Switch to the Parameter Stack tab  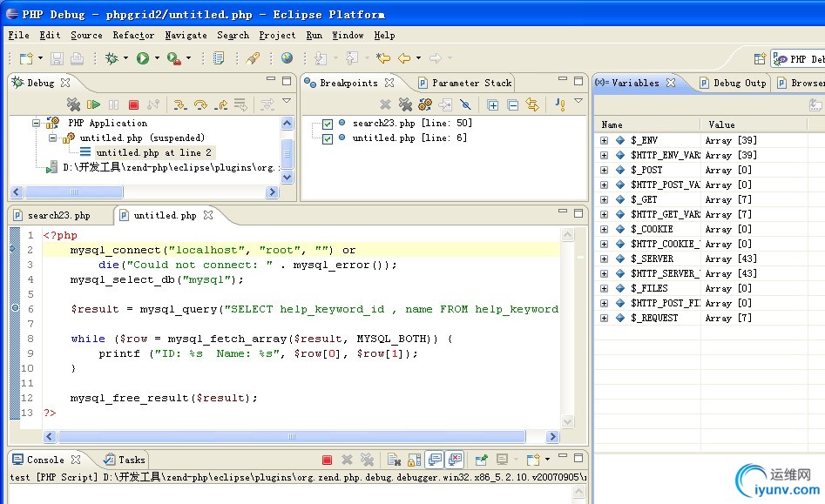[x=470, y=83]
